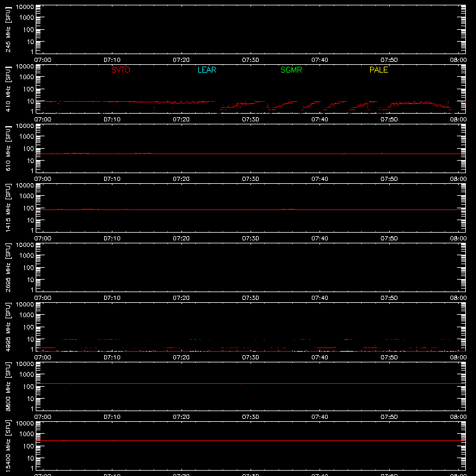
Task: Click the red flux trace in 8800 MHz plot
Action: [250, 383]
